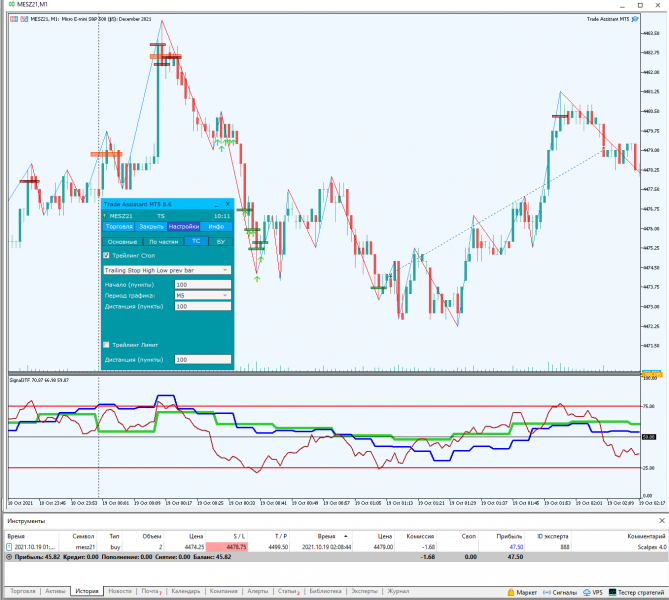Click the SignalDTF indicator label in subwindow
Viewport: 669px width, 600px height.
(x=39, y=380)
